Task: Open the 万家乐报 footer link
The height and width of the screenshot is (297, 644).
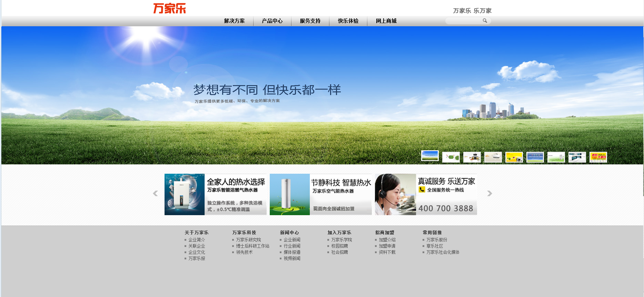Action: click(x=197, y=258)
